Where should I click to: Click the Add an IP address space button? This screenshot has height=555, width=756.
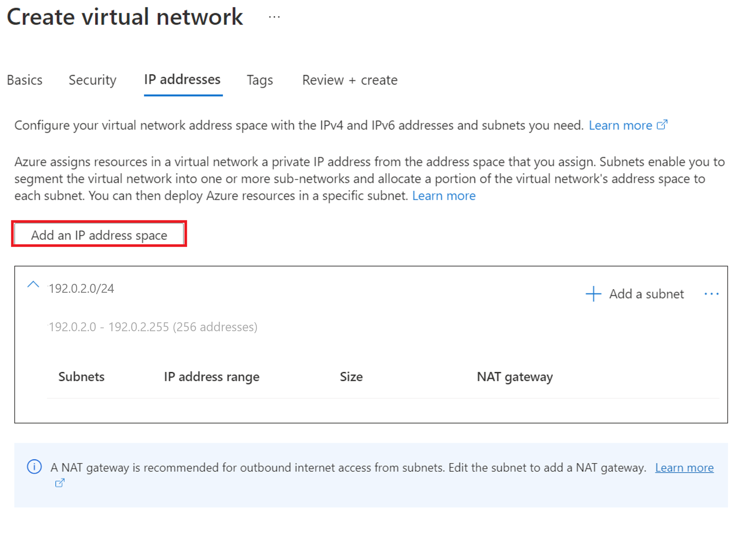(99, 234)
